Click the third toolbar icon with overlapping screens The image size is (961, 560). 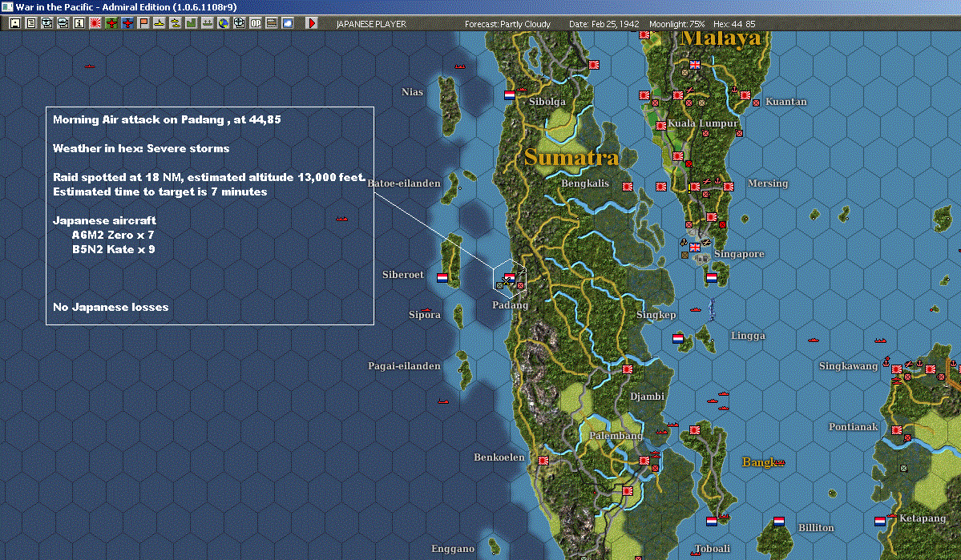47,23
